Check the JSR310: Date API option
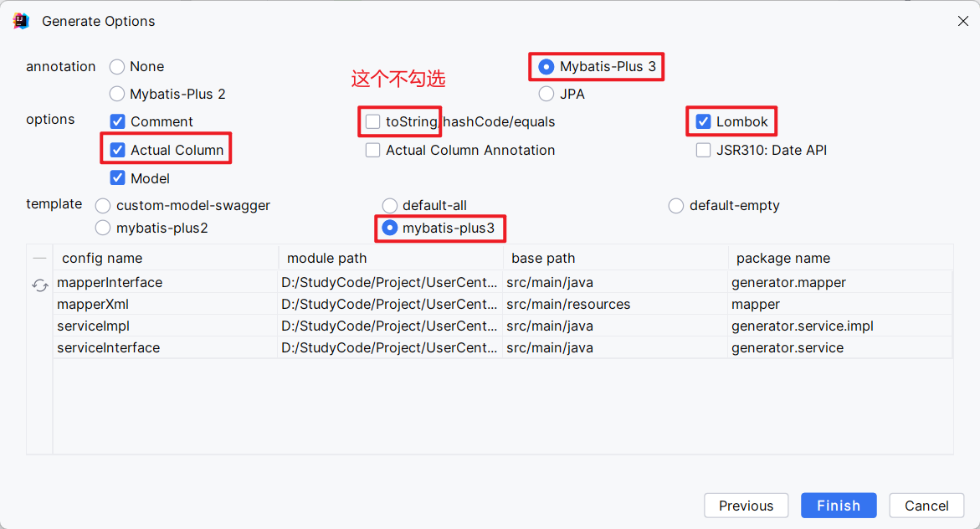Viewport: 980px width, 529px height. click(704, 150)
